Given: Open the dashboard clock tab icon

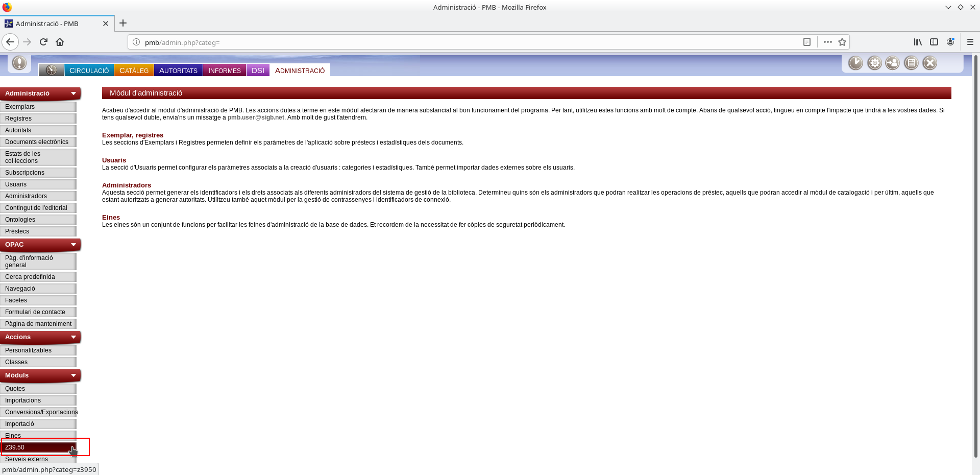Looking at the screenshot, I should (x=51, y=70).
